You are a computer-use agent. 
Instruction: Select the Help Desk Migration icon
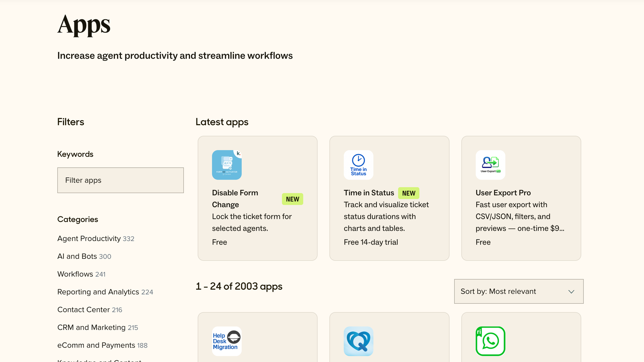click(227, 341)
